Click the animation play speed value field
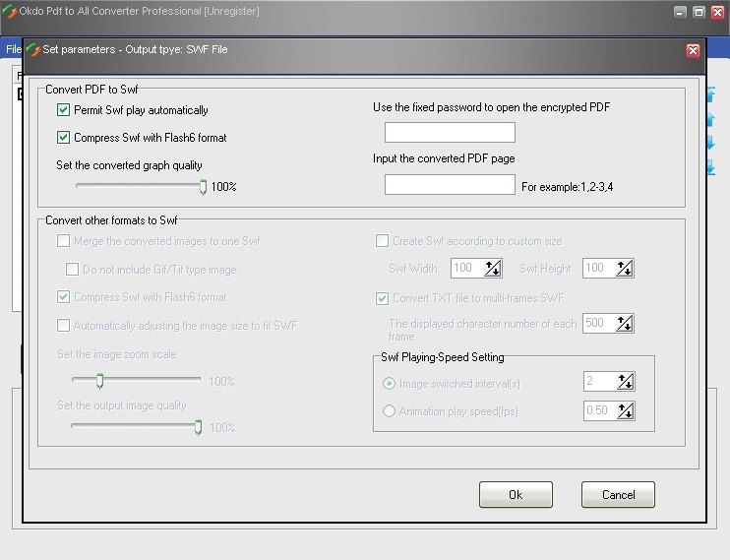730x560 pixels. point(600,410)
